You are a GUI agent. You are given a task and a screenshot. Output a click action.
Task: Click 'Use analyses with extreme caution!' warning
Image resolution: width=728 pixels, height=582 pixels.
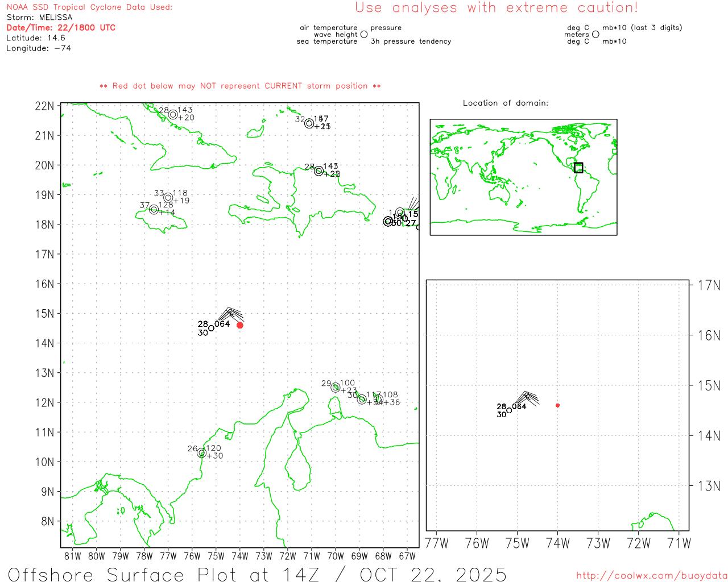point(497,8)
